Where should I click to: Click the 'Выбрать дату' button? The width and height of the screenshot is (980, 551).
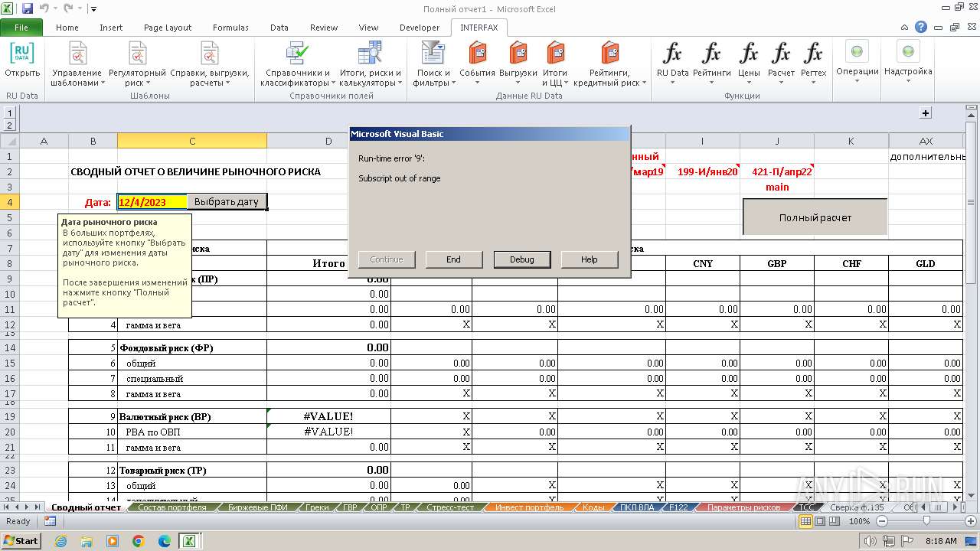(x=227, y=202)
